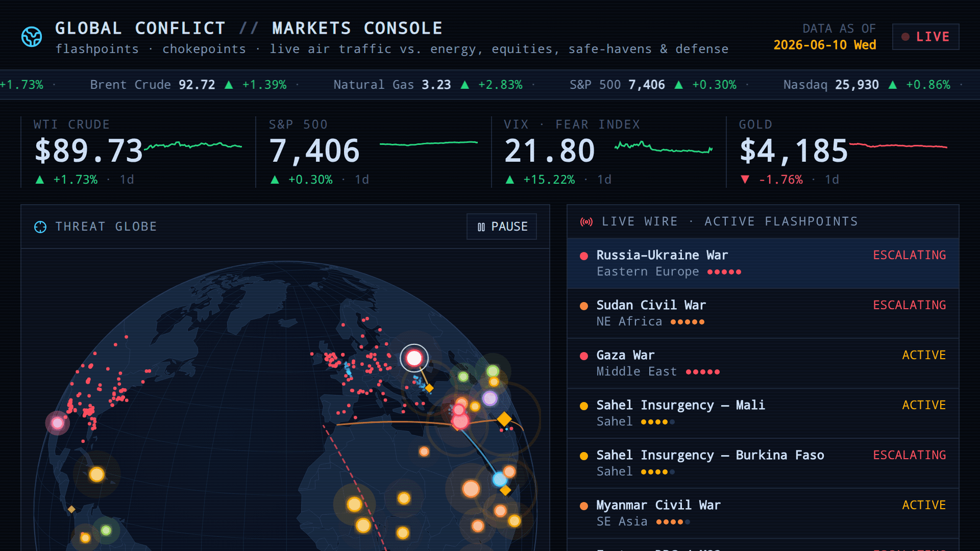The width and height of the screenshot is (980, 551).
Task: Click the Threat Globe crosshair icon
Action: [x=40, y=227]
